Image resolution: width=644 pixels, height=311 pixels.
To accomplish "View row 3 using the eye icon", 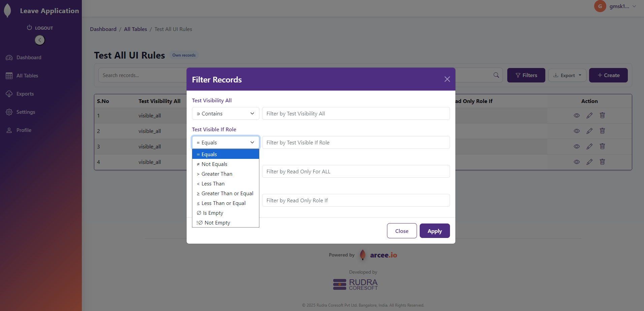I will (577, 146).
